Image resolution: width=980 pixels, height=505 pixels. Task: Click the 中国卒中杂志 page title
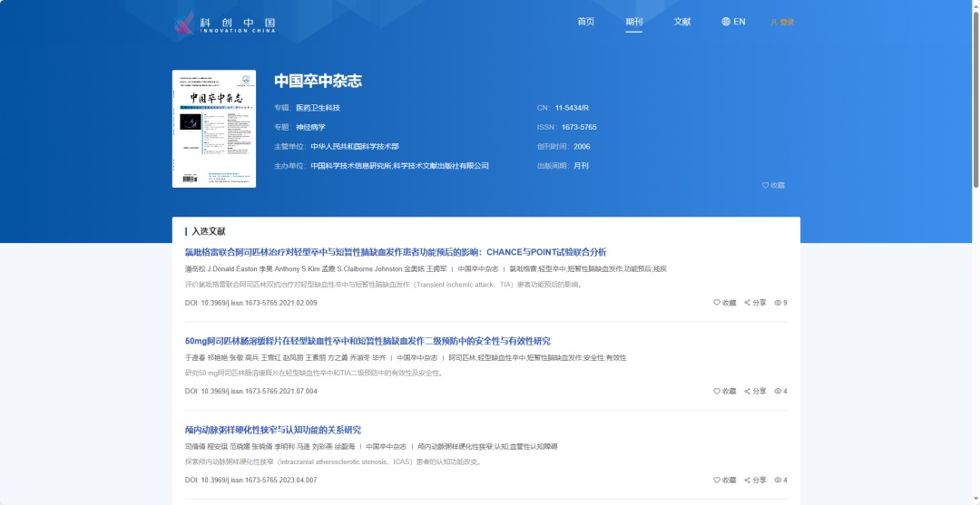pyautogui.click(x=318, y=82)
